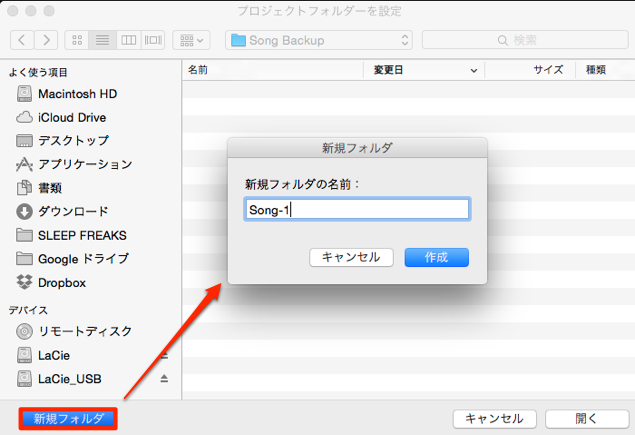
Task: Select Macintosh HD in sidebar
Action: [67, 94]
